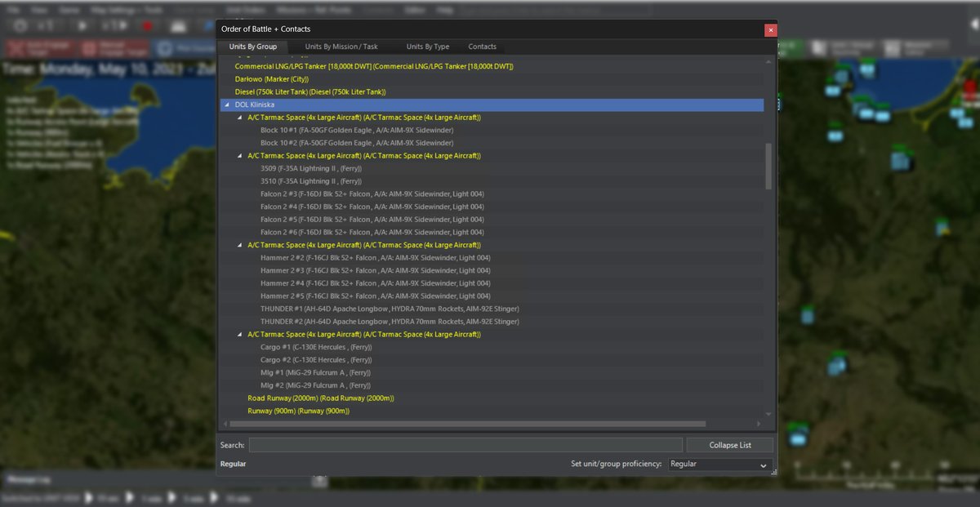Select Commercial LNG/LPG Tanker row
The height and width of the screenshot is (507, 980).
(492, 66)
